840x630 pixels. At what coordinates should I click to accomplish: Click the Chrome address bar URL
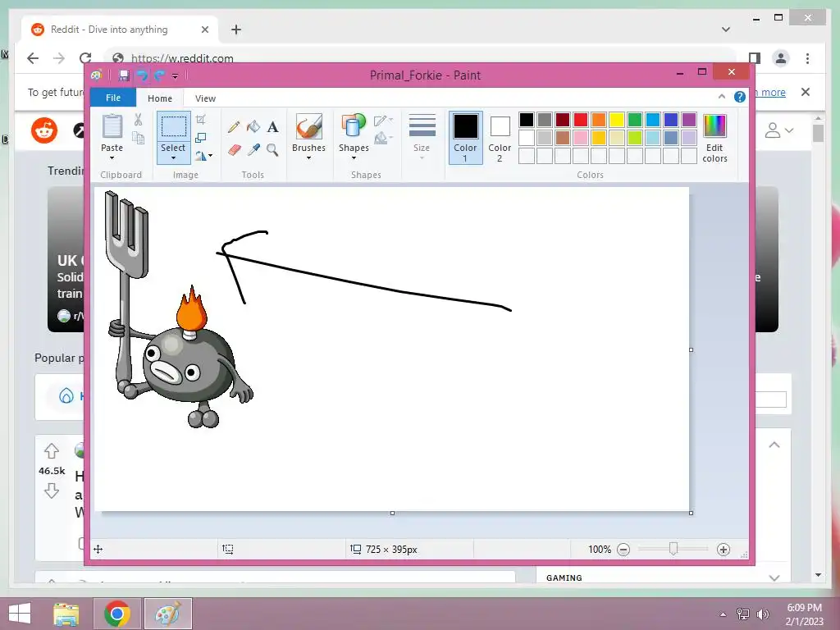pos(182,58)
